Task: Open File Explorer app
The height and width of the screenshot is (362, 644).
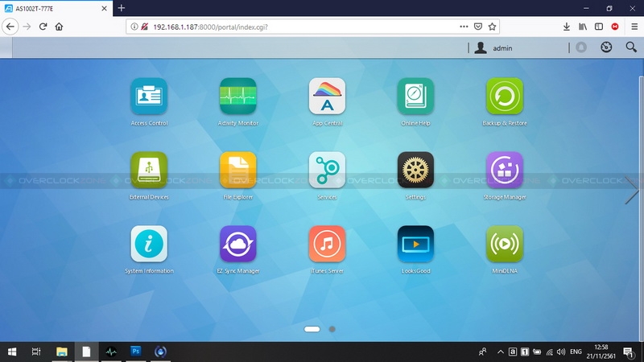Action: (237, 170)
